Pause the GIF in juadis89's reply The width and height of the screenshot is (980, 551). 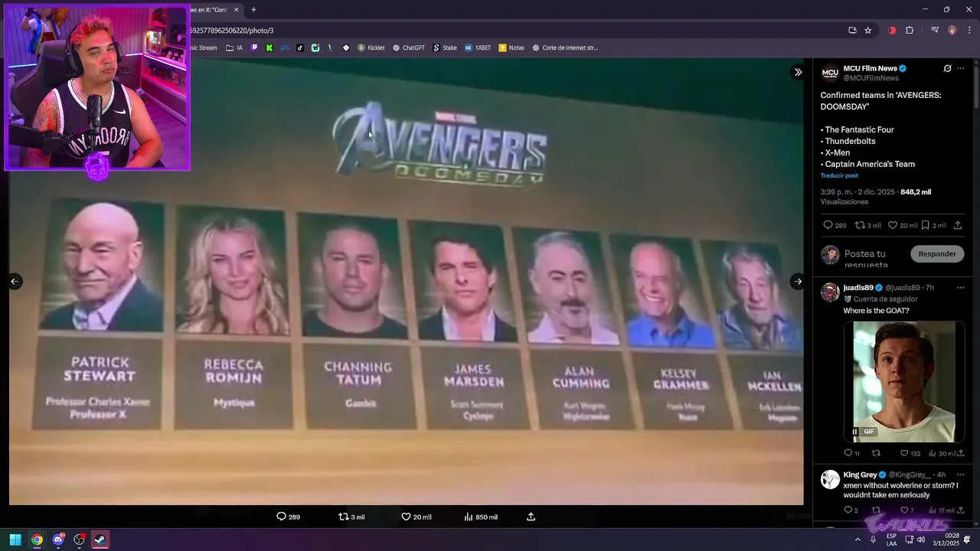[x=855, y=432]
